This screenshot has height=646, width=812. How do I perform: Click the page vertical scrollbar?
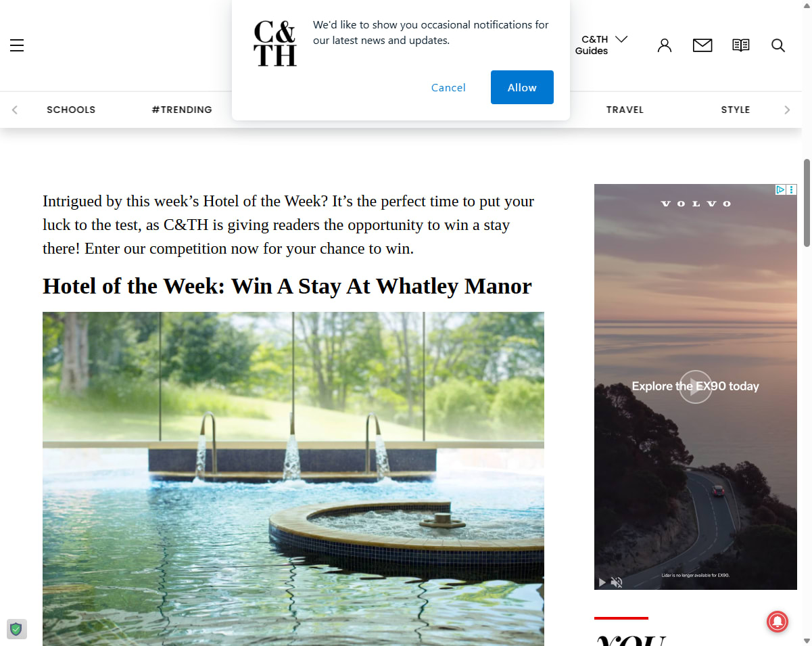click(x=807, y=203)
